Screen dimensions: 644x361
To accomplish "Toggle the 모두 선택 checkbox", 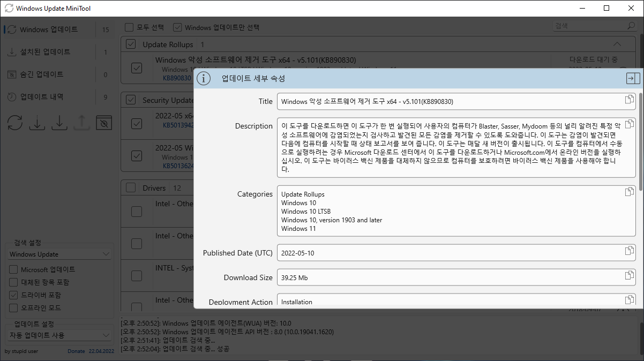I will point(129,27).
